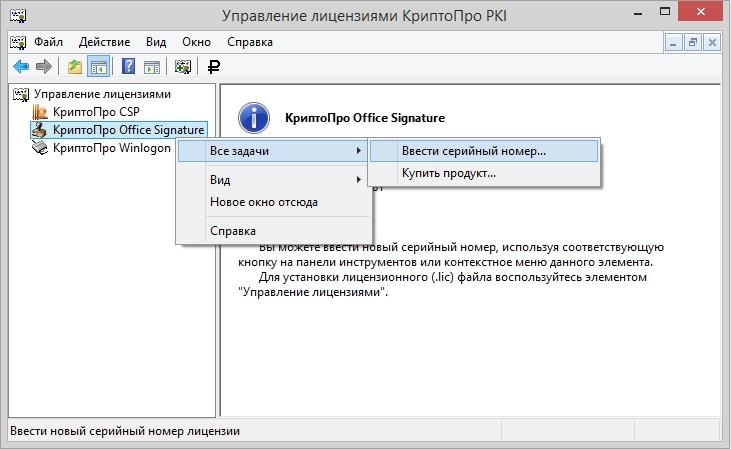
Task: Open the Окно menu in menu bar
Action: (196, 42)
